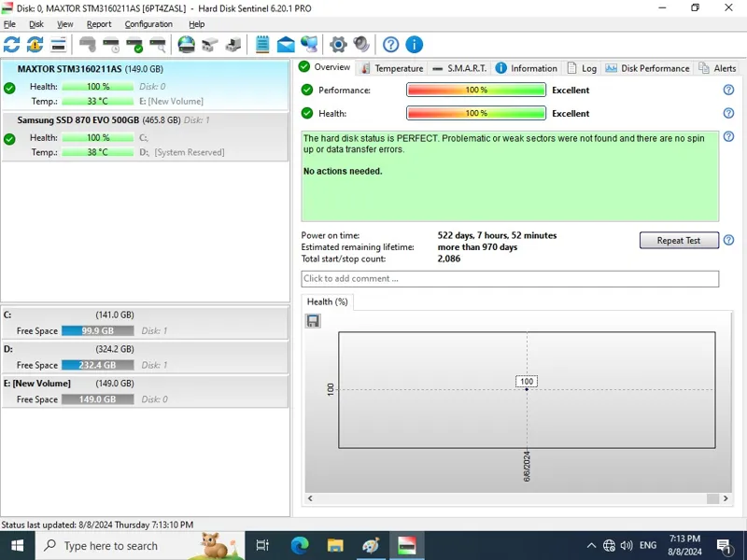Click the speaker sound toolbar icon

[x=361, y=45]
